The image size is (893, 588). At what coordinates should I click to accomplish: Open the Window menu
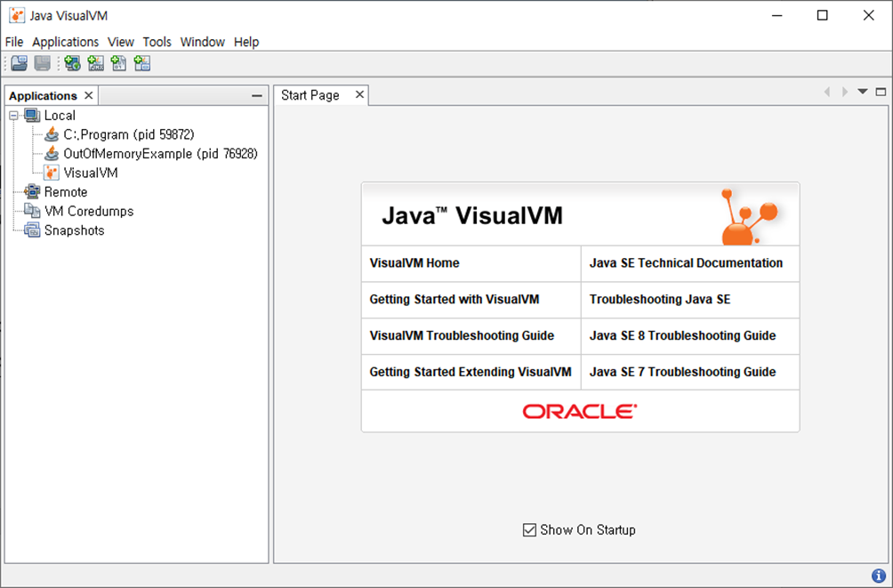[x=203, y=42]
